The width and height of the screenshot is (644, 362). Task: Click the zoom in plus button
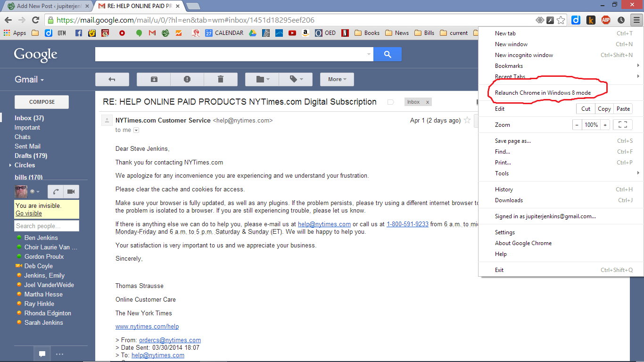pos(605,125)
